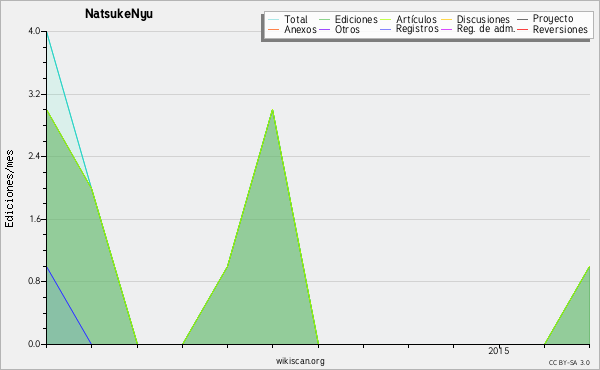Click the 3.2 y-axis value
Image resolution: width=600 pixels, height=370 pixels.
tap(34, 94)
